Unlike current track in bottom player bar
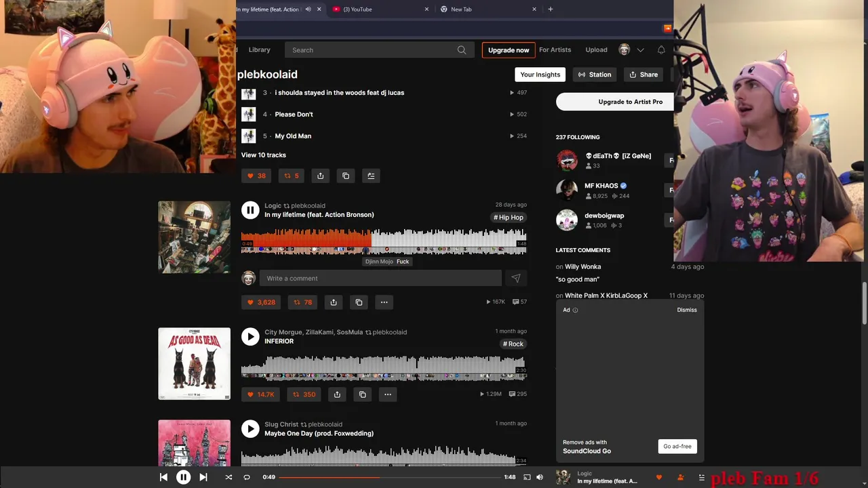 [658, 477]
